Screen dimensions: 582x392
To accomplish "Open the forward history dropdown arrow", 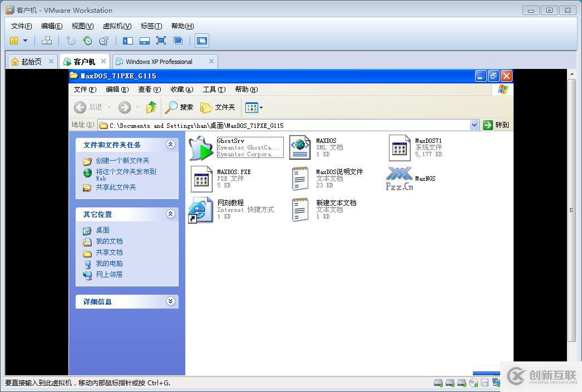I will pyautogui.click(x=137, y=107).
